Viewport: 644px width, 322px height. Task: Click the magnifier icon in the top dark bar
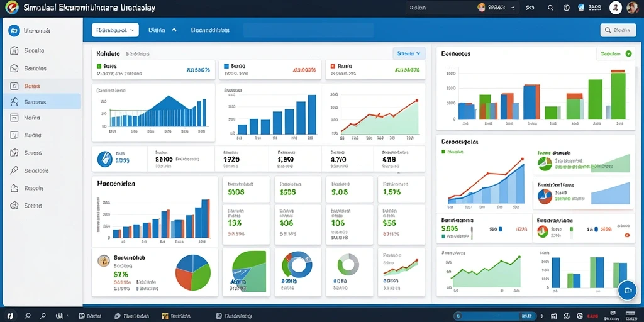[x=551, y=8]
